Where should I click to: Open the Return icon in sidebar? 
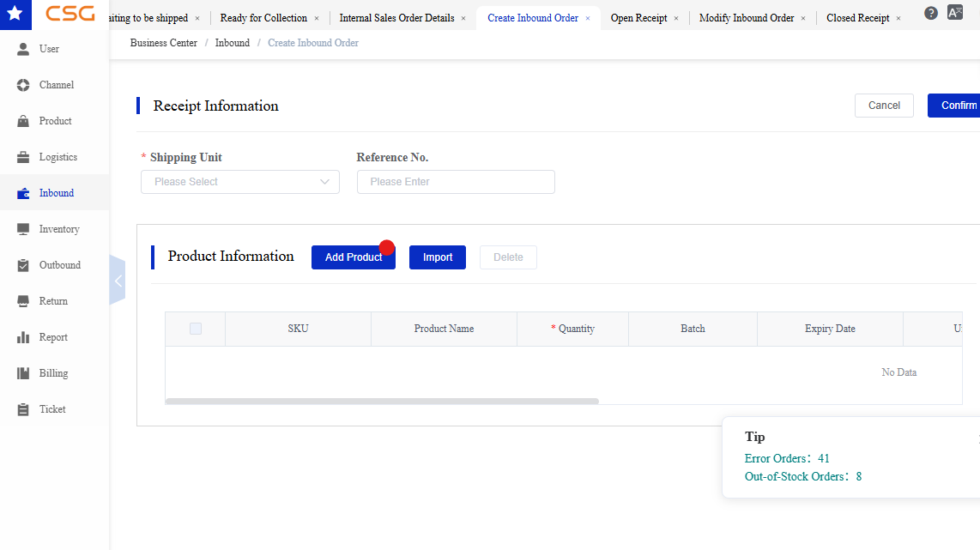[x=23, y=301]
